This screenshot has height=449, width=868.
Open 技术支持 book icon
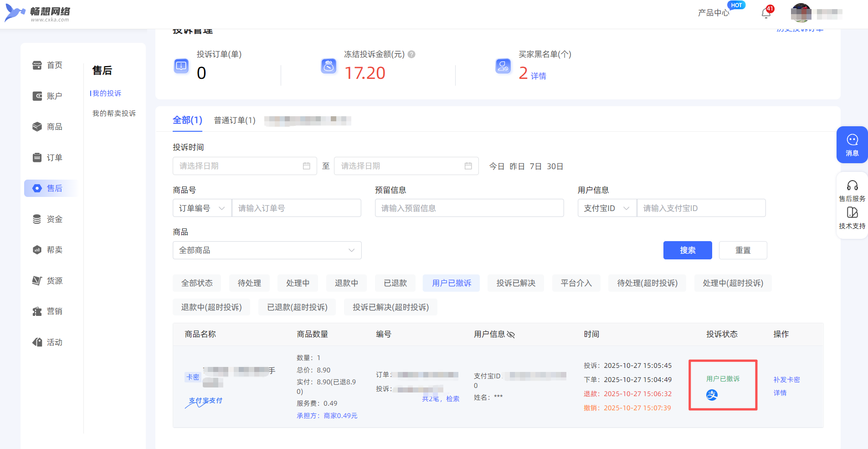[852, 213]
